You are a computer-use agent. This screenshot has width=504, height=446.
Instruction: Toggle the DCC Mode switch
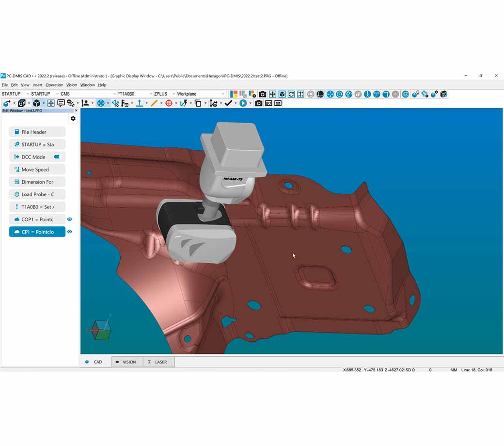point(57,157)
